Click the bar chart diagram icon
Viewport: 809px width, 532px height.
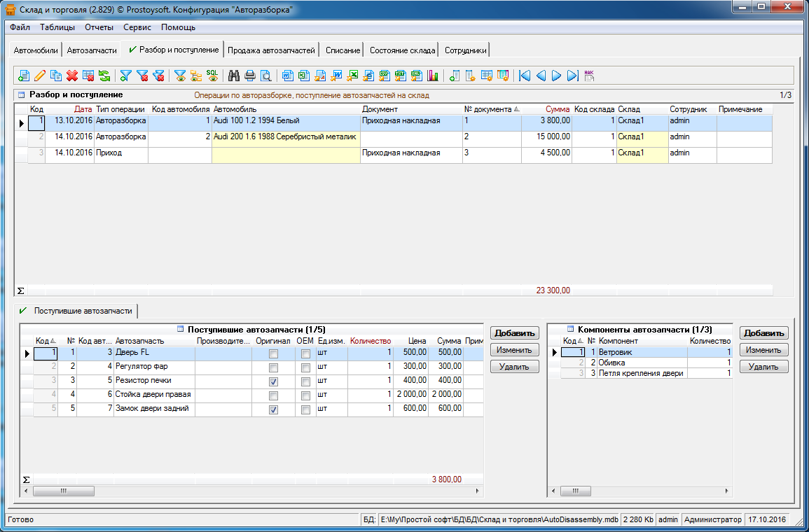pyautogui.click(x=432, y=76)
